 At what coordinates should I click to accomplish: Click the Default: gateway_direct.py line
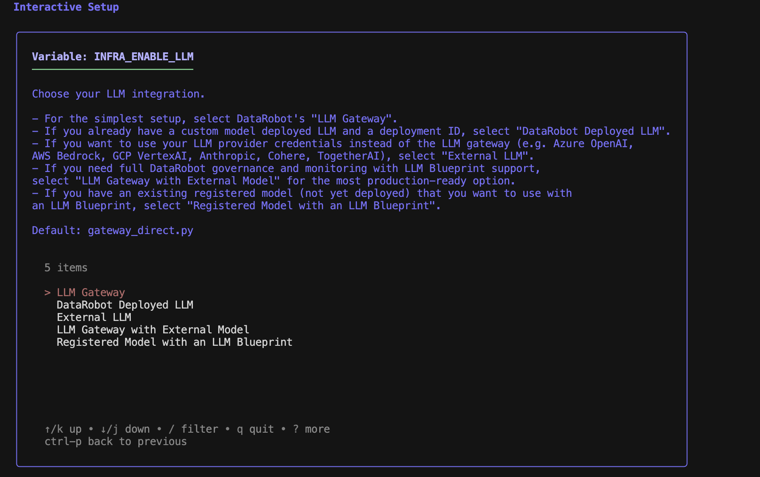tap(112, 230)
